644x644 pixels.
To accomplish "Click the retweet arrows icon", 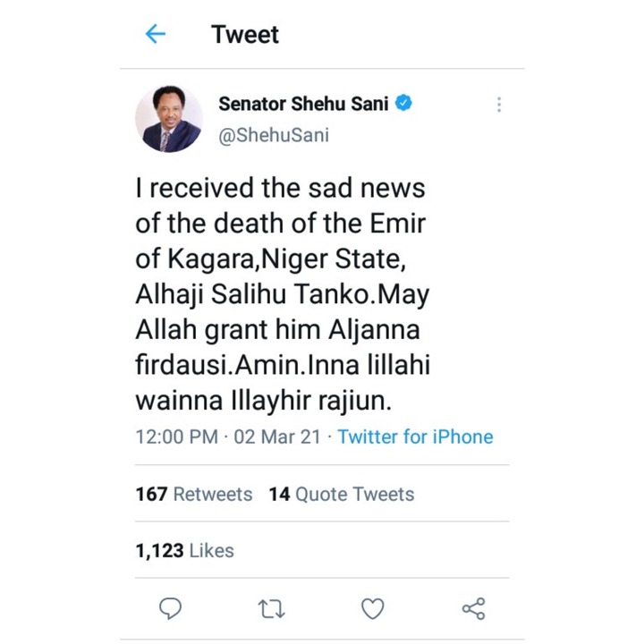I will click(x=272, y=609).
